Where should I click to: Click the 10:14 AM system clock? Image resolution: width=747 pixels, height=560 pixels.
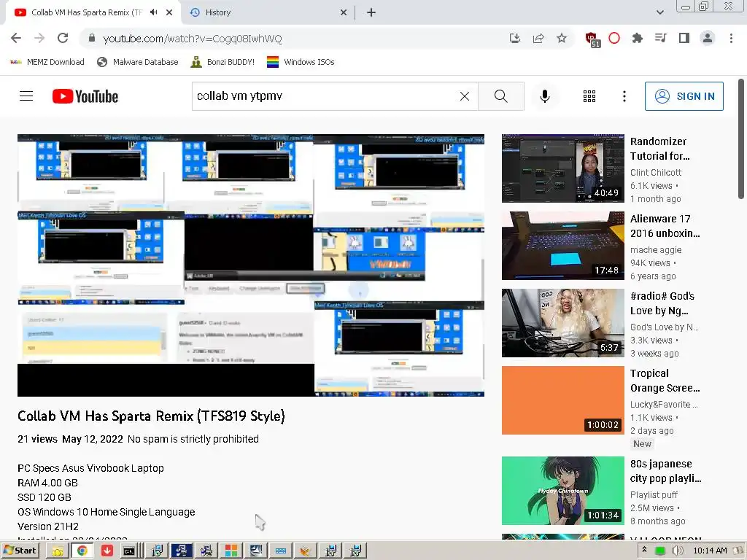click(x=710, y=551)
